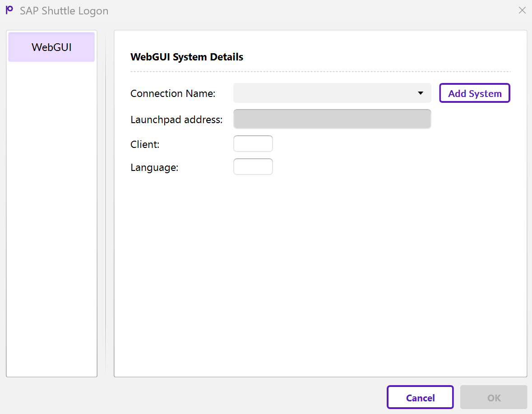This screenshot has height=414, width=532.
Task: Click the "Launchpad address:" label
Action: pos(176,120)
